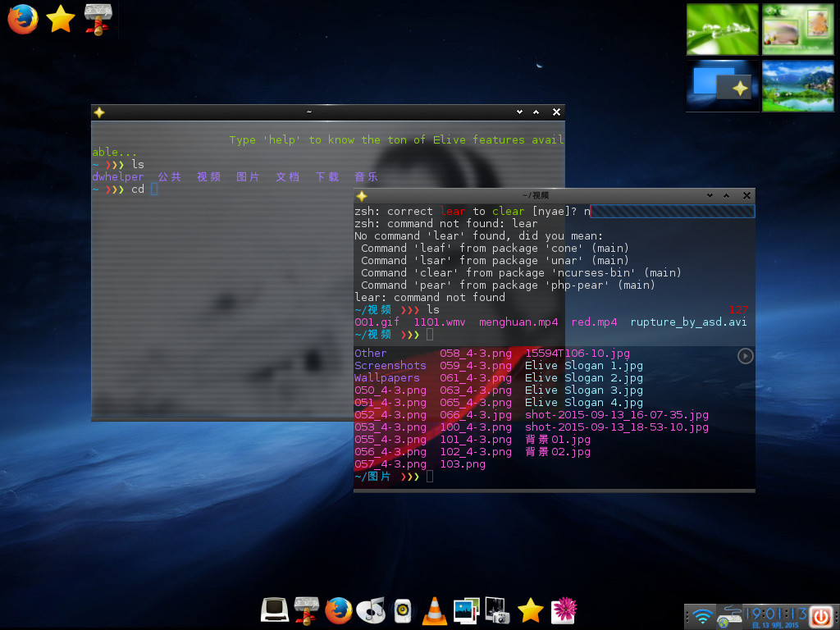Open the music player disc icon in dock
The width and height of the screenshot is (840, 630).
tap(371, 610)
